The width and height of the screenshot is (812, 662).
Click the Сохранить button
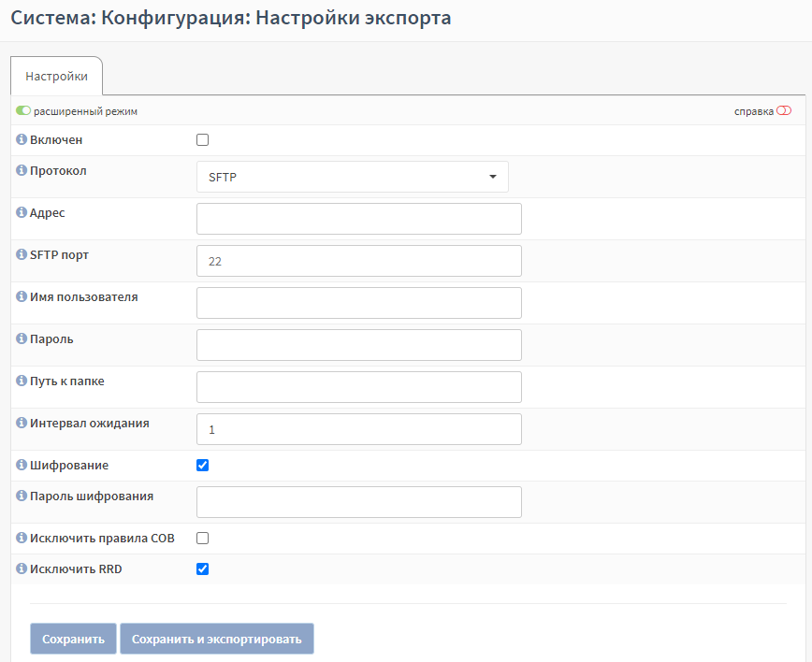pyautogui.click(x=73, y=640)
